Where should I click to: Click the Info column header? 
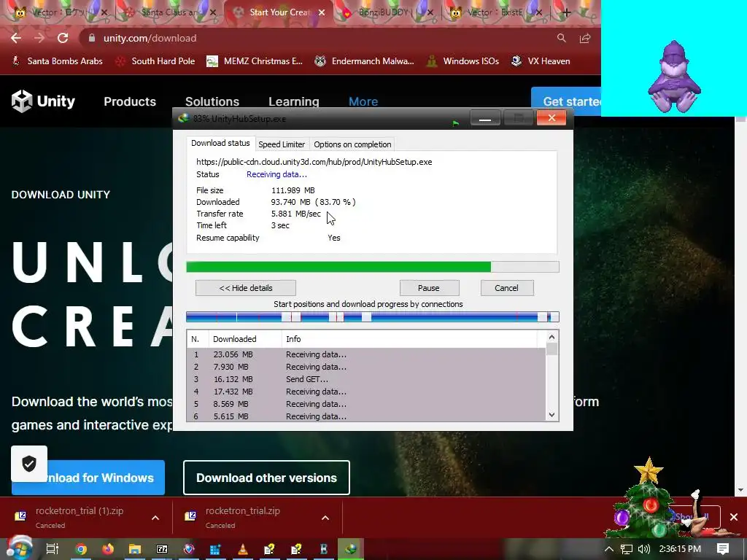(410, 339)
